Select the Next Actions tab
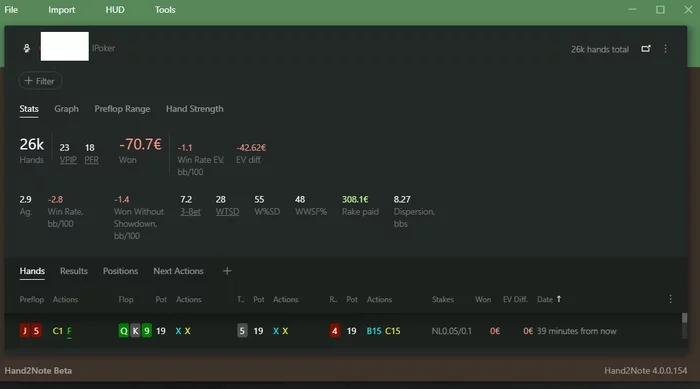The width and height of the screenshot is (700, 389). point(179,271)
